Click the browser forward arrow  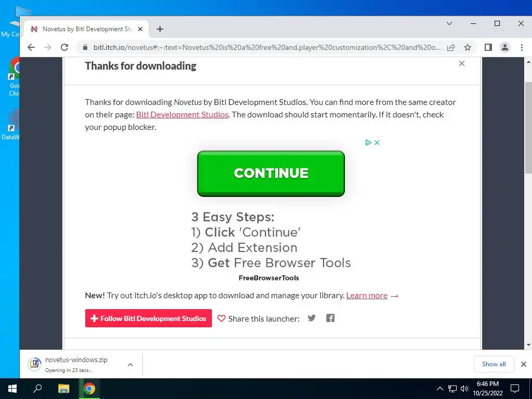[x=48, y=47]
